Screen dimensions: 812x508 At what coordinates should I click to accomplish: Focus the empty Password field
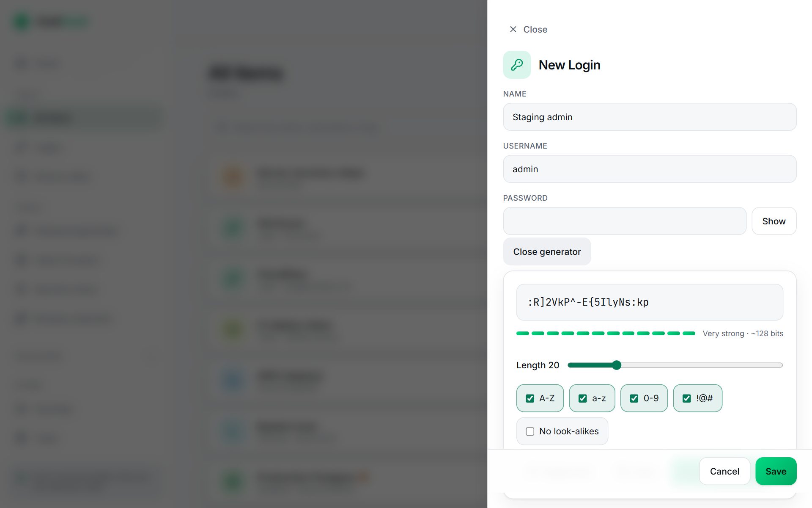pos(625,221)
